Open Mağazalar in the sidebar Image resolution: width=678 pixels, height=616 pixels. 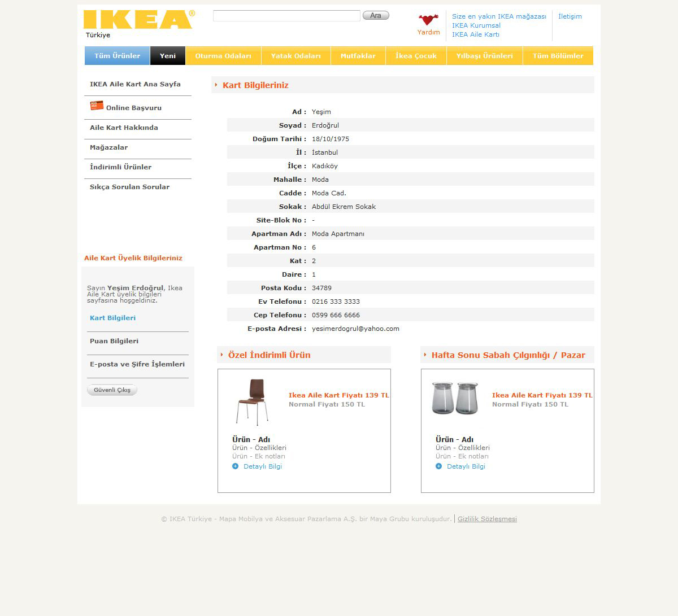(108, 147)
